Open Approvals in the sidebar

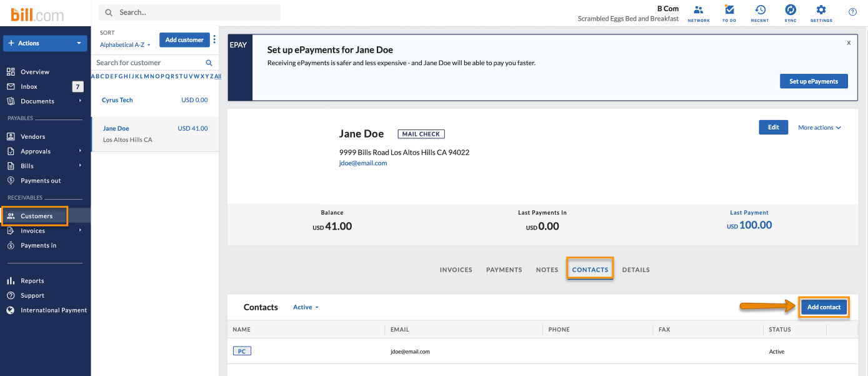click(36, 151)
